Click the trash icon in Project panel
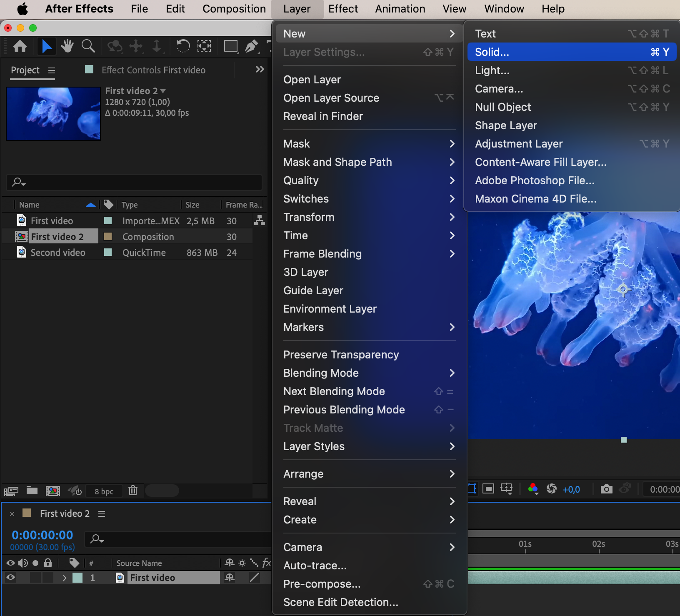Image resolution: width=680 pixels, height=616 pixels. [133, 491]
